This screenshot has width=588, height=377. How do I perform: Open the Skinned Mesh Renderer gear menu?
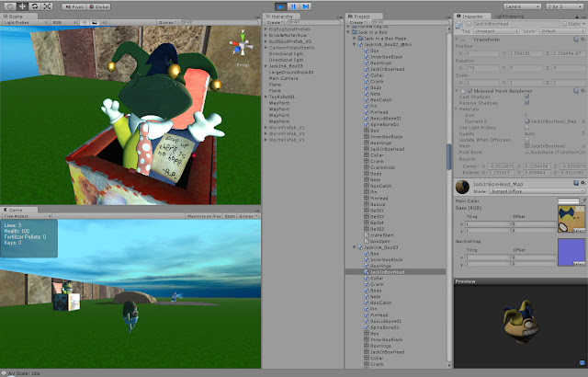click(x=582, y=91)
